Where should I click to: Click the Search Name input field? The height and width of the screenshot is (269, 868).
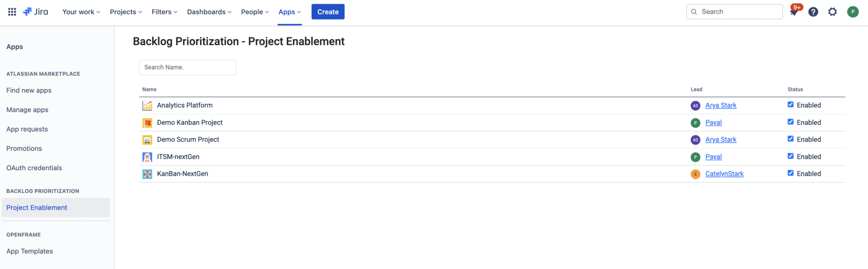(187, 67)
